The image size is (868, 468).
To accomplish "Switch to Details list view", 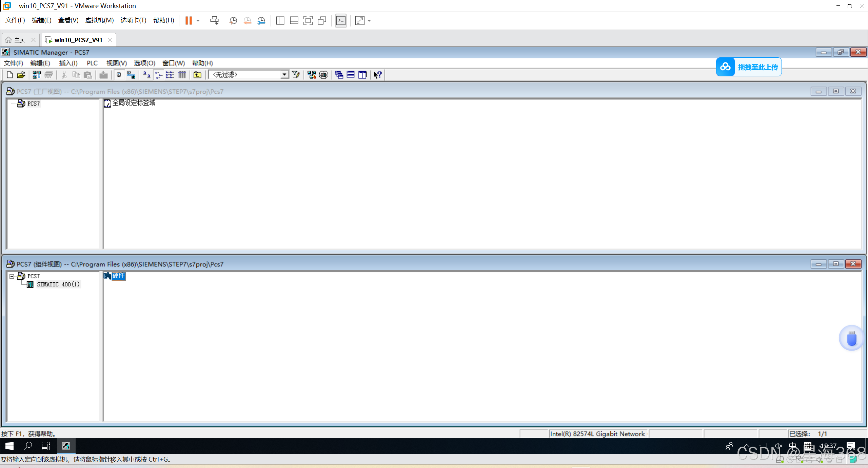I will (182, 75).
